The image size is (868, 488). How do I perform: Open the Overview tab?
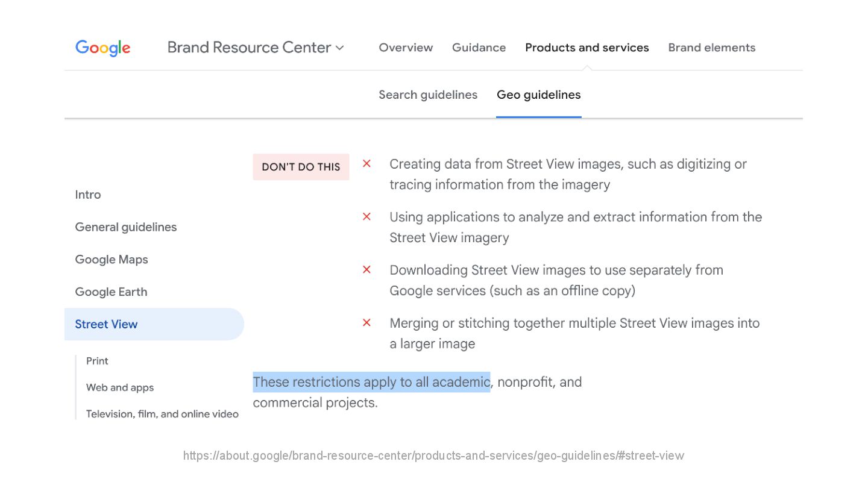406,48
